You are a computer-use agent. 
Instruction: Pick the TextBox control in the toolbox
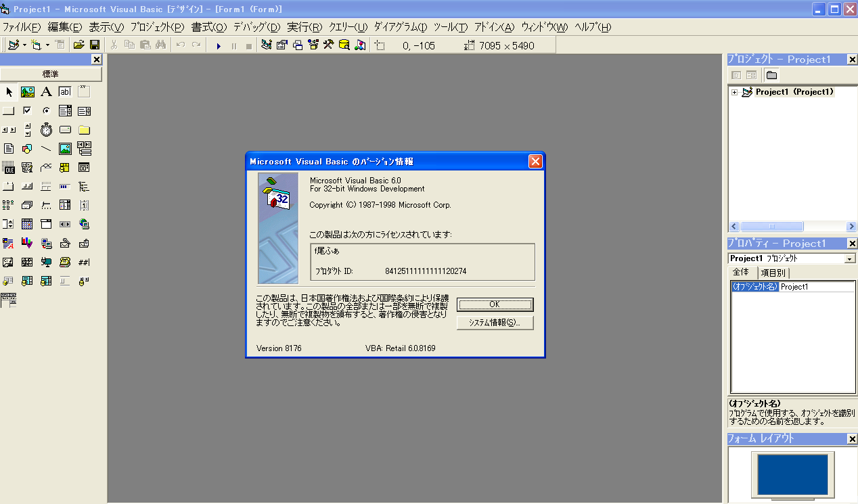(65, 92)
